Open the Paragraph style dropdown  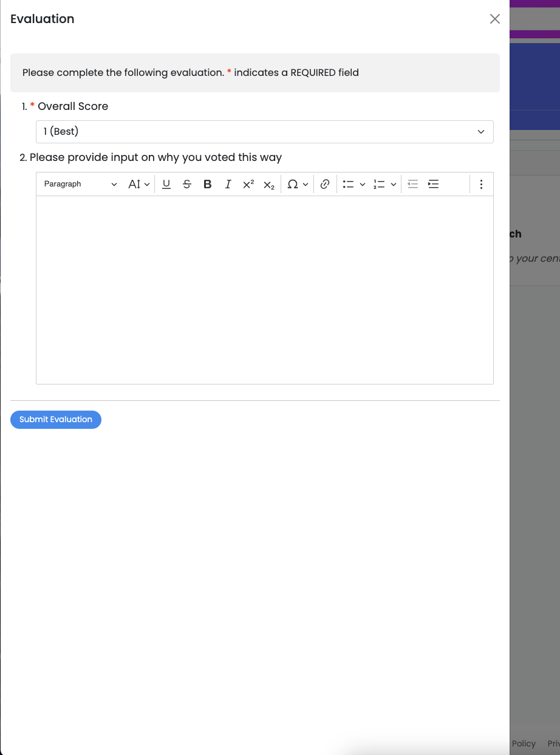(79, 184)
